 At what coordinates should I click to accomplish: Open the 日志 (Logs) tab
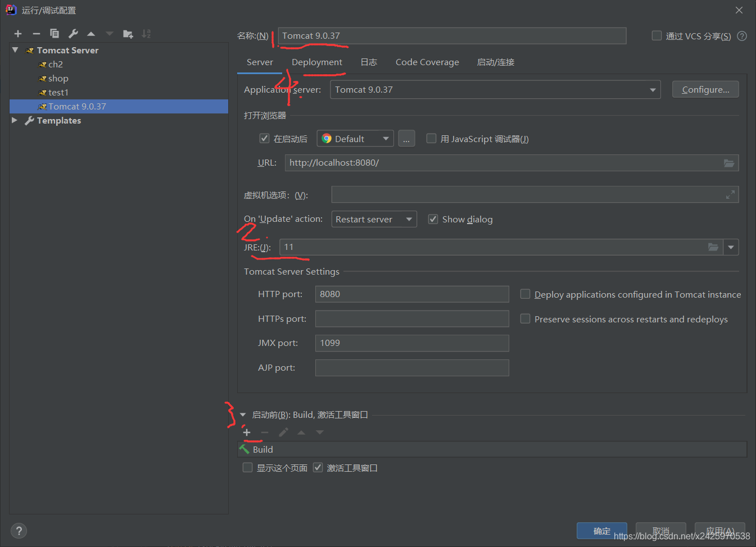[x=369, y=62]
